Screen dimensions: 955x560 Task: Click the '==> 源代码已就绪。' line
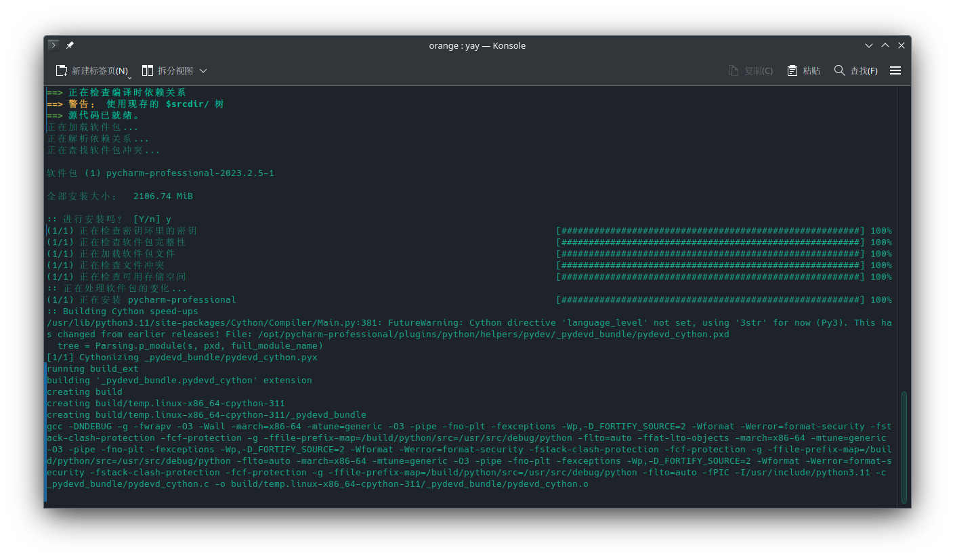click(93, 116)
